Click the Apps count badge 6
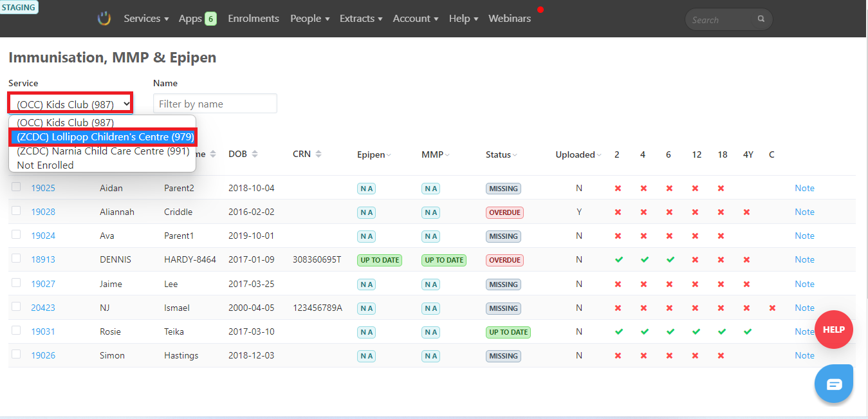This screenshot has height=419, width=868. [x=210, y=19]
